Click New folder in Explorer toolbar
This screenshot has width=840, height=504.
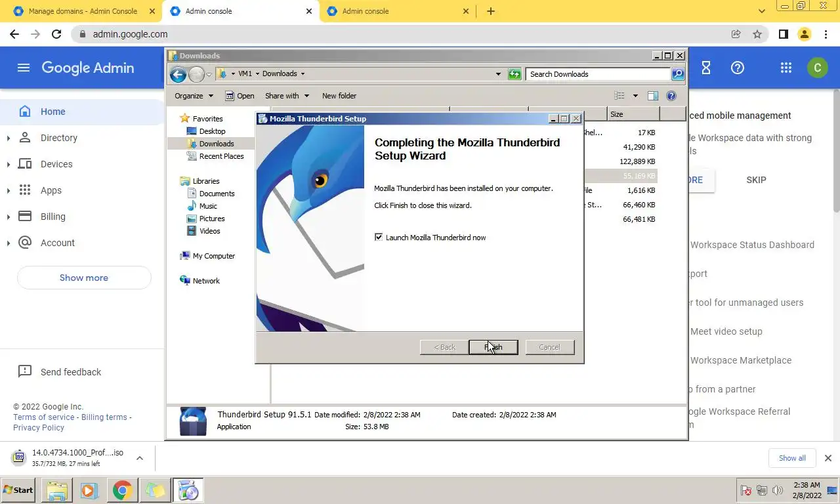tap(339, 96)
